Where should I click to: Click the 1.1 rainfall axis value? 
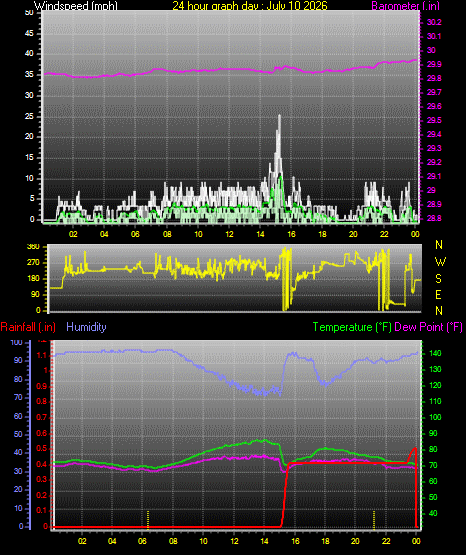tap(42, 355)
